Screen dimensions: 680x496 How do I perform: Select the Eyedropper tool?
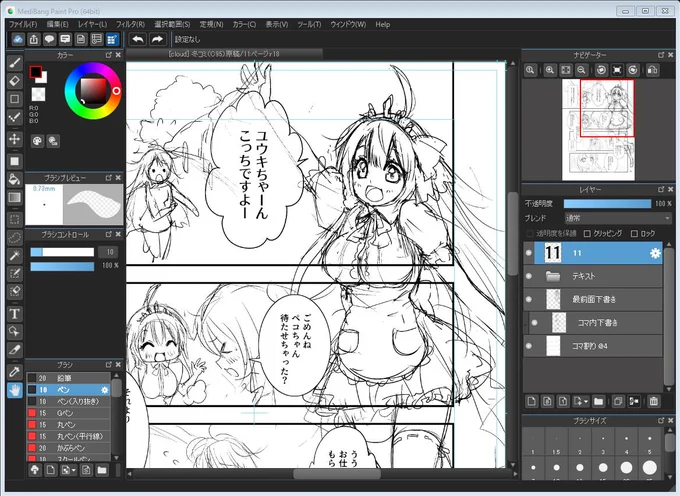(14, 372)
